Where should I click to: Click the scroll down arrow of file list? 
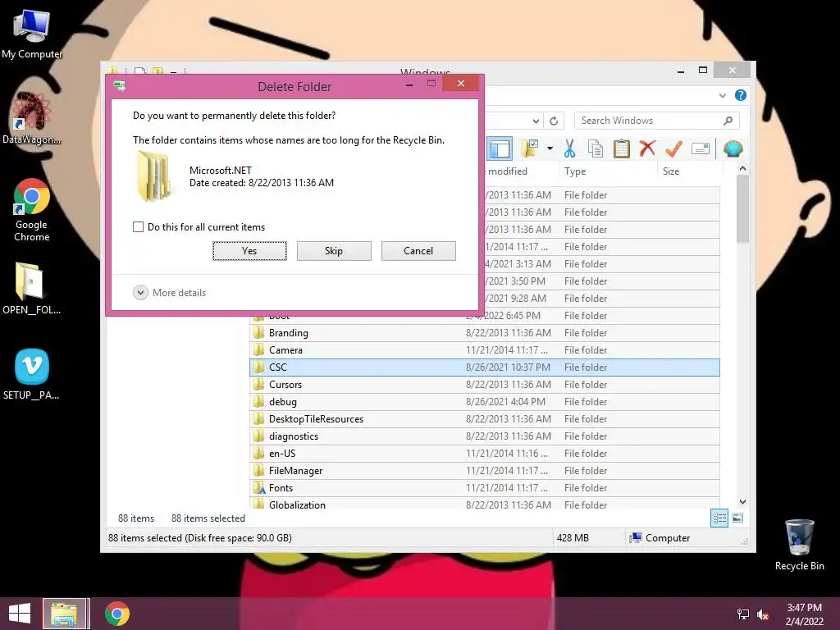coord(742,502)
